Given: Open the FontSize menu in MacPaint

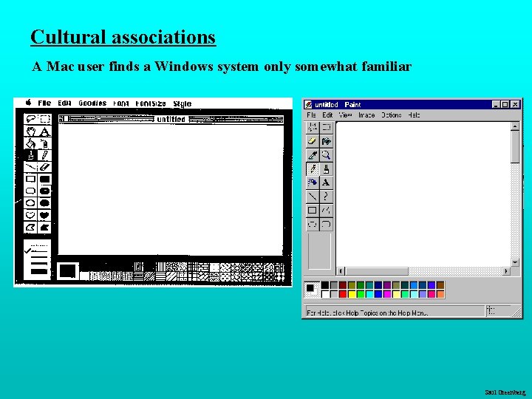Looking at the screenshot, I should [x=151, y=103].
